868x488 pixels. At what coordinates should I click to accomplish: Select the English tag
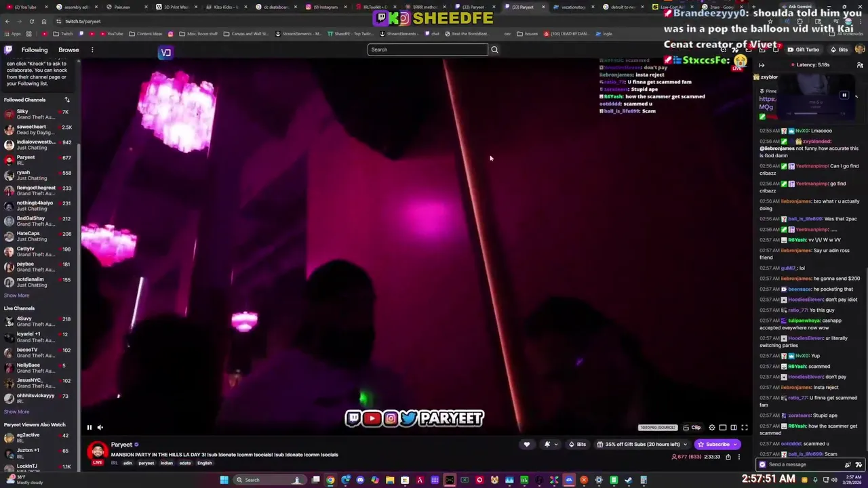(205, 463)
